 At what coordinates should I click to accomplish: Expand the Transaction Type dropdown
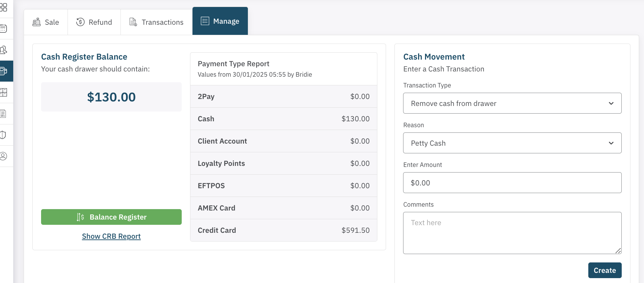click(512, 103)
